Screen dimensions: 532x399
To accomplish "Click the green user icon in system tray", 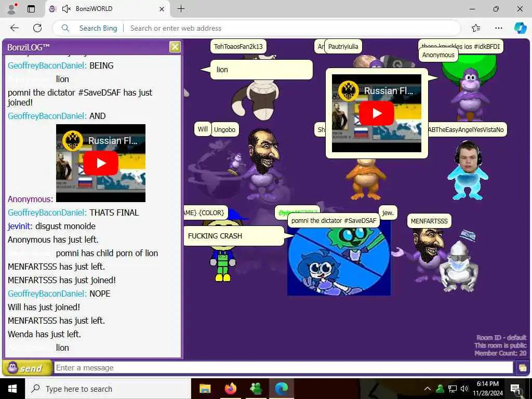I will (440, 389).
